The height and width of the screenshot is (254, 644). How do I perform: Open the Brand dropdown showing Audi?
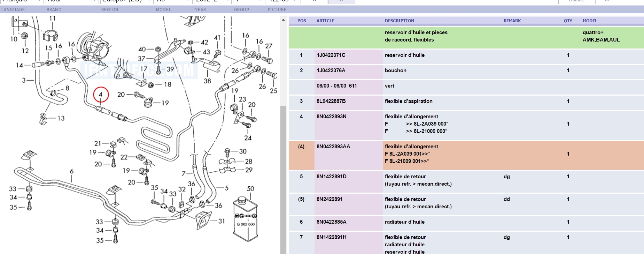tap(72, 1)
